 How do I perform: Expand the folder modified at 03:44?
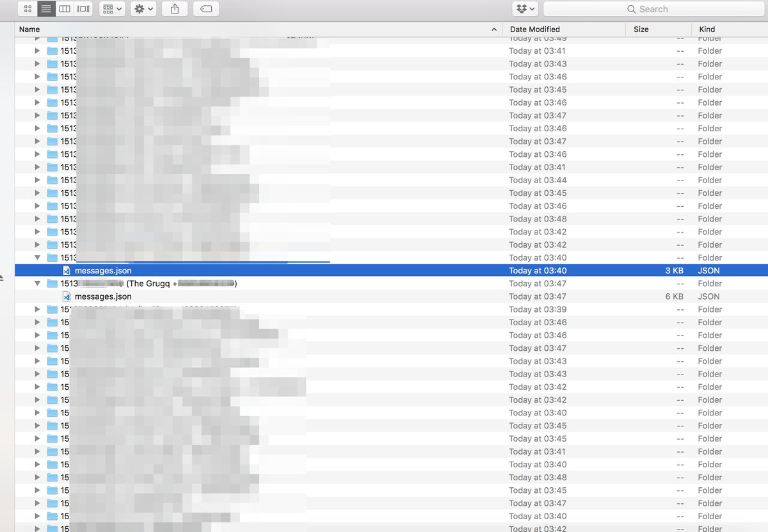click(37, 180)
